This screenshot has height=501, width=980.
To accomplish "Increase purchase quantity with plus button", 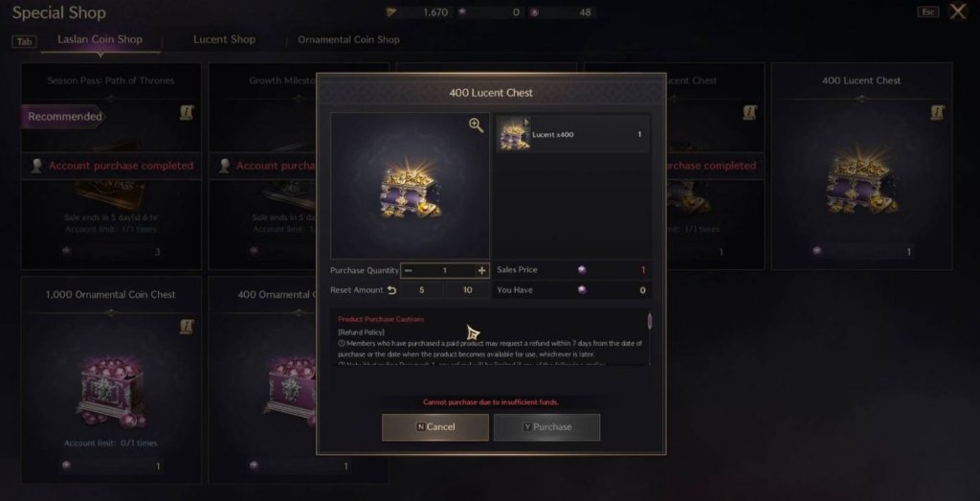I will point(482,271).
